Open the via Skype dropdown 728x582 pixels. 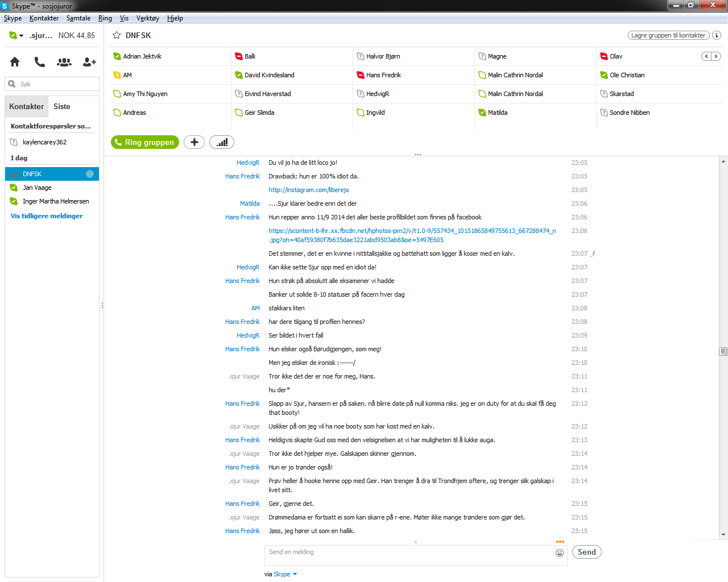click(286, 574)
